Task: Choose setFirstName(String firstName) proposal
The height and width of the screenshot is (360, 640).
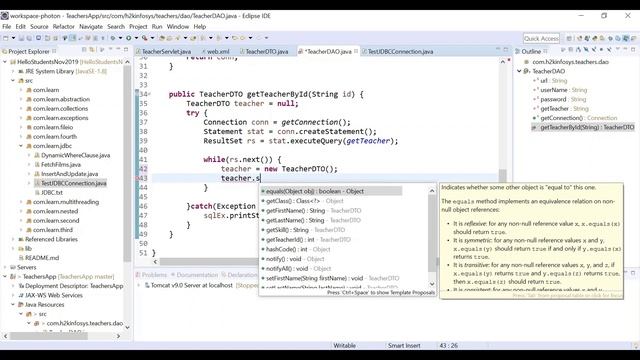Action: point(330,278)
